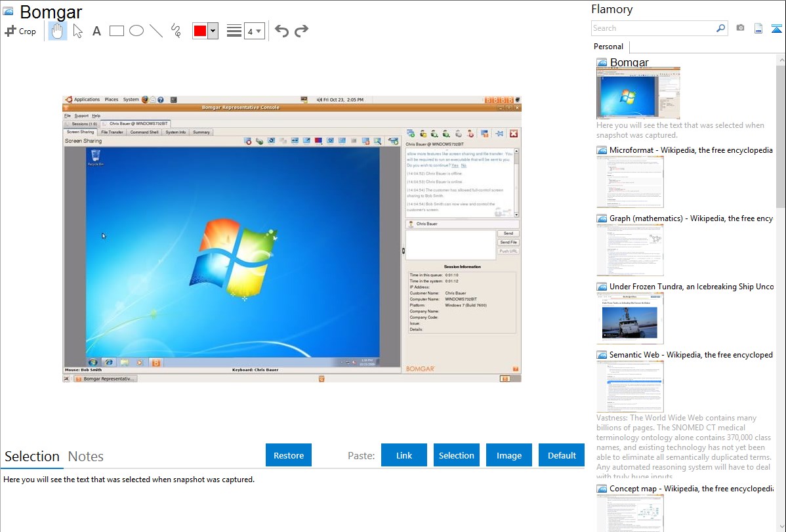Undo the last annotation

[x=281, y=31]
